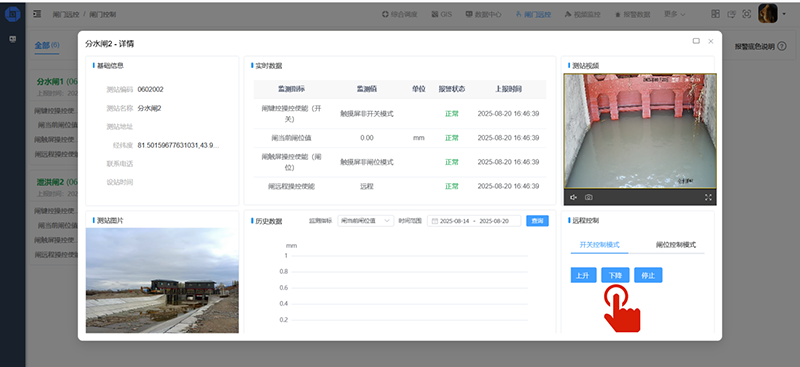
Task: Open the GIS navigation item
Action: coord(442,14)
